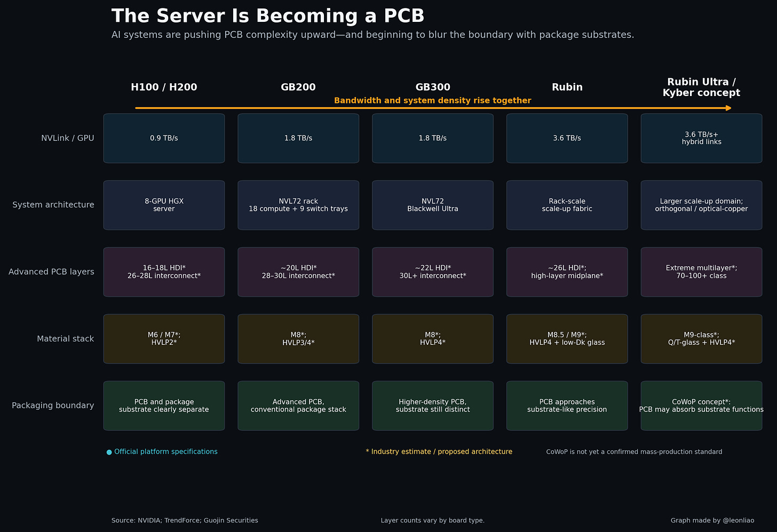
Task: Click "Source: NVIDIA; TrendForce; Guojin Securities" footer
Action: (185, 520)
